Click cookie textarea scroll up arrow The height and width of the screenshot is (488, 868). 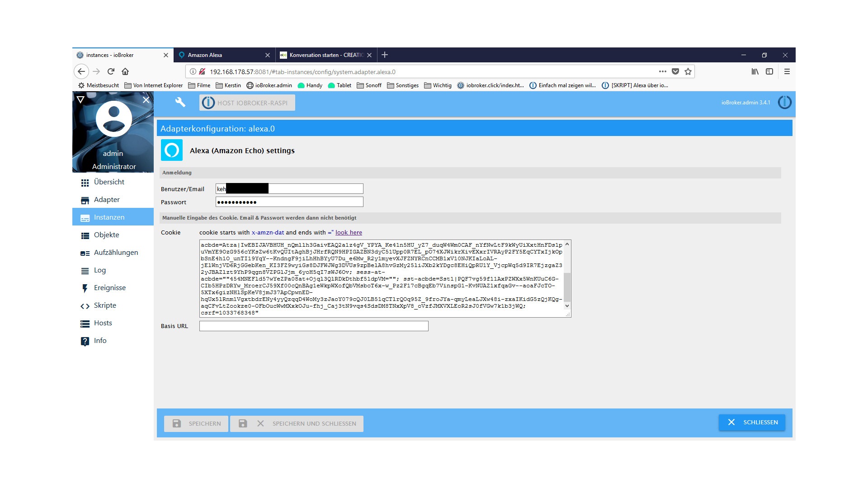point(567,244)
